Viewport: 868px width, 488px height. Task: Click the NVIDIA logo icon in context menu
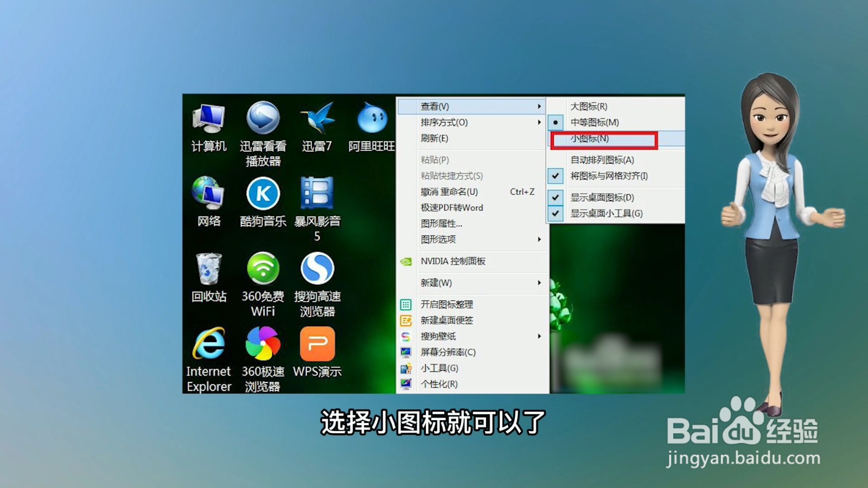click(406, 261)
